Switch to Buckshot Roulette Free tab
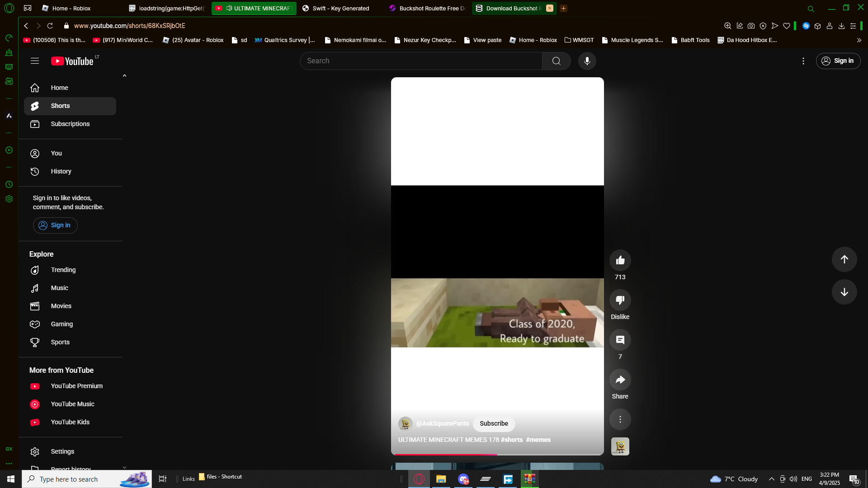Screen dimensions: 868x488 (428, 9)
